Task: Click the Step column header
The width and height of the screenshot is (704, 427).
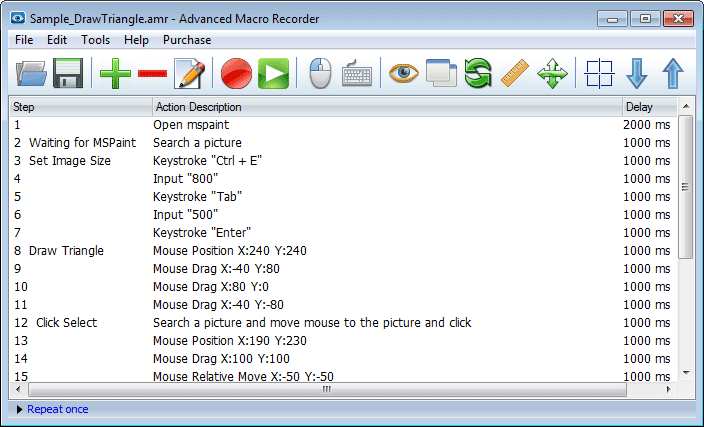Action: (x=81, y=107)
